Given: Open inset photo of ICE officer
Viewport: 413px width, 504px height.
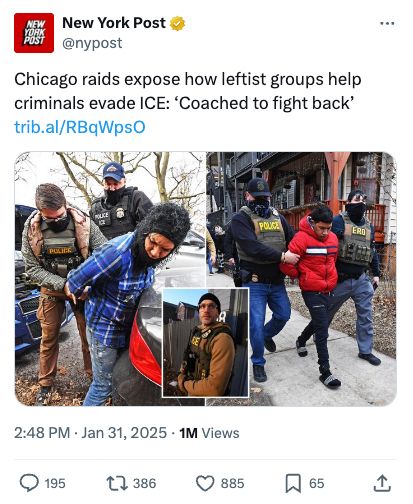Looking at the screenshot, I should [x=205, y=343].
